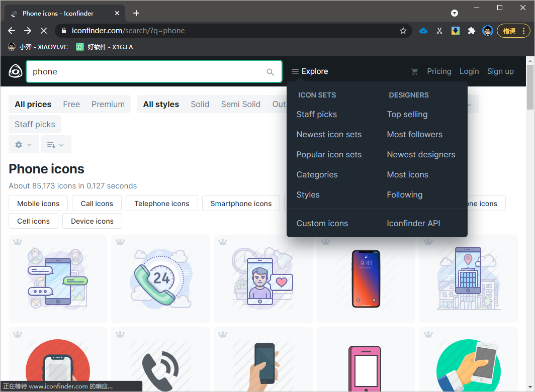Open Following menu item

pyautogui.click(x=405, y=195)
